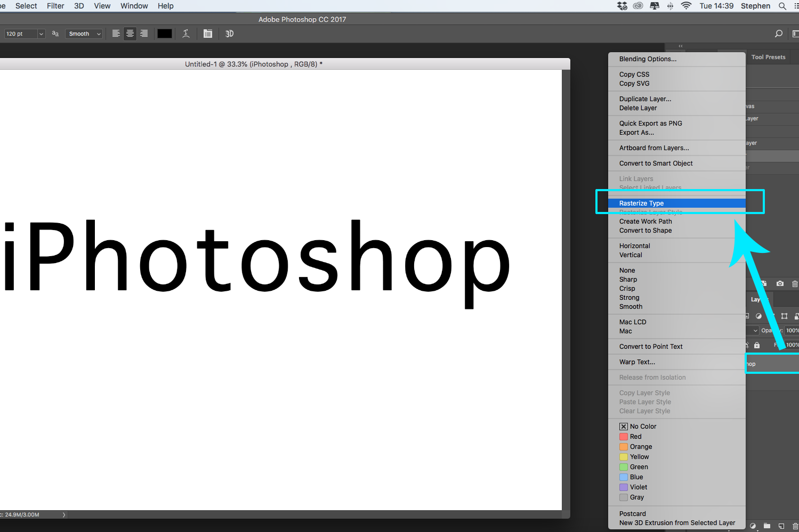799x532 pixels.
Task: Click the display mirroring menu bar icon
Action: pyautogui.click(x=655, y=6)
